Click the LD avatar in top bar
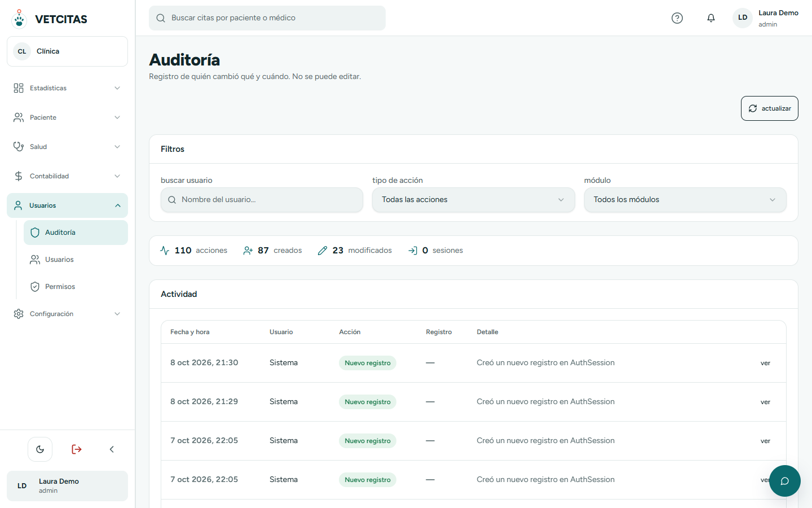The width and height of the screenshot is (812, 508). point(743,17)
